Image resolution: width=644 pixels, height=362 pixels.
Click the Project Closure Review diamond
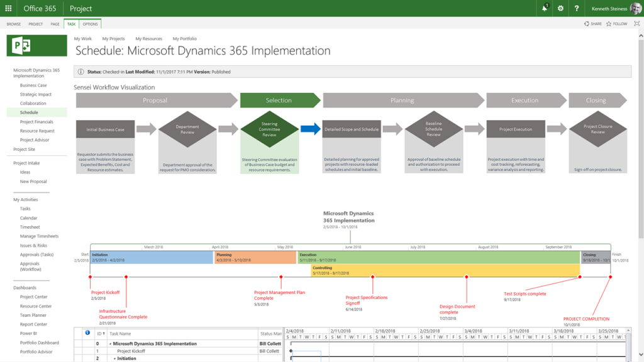[x=598, y=129]
